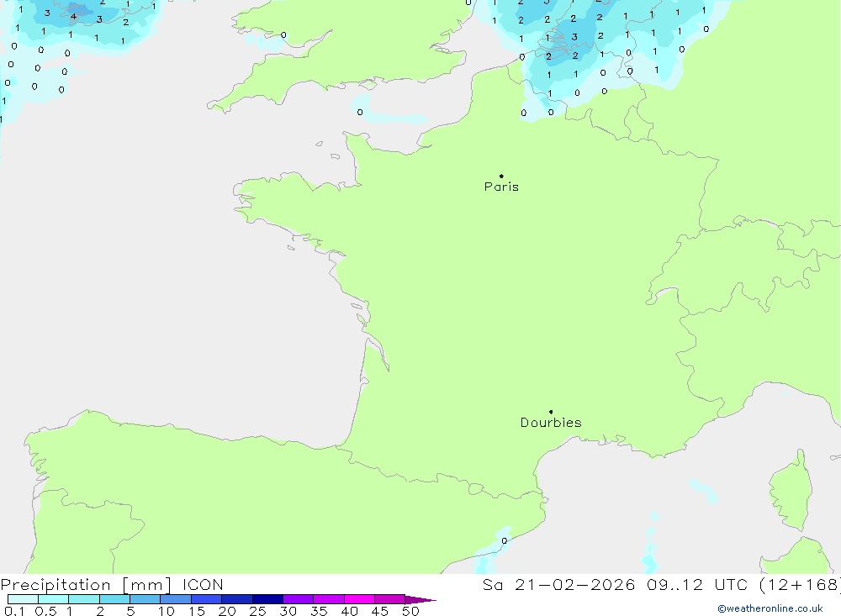Screen dimensions: 841x616
Task: Pick the 20–25 mm dark blue legend swatch
Action: [237, 599]
